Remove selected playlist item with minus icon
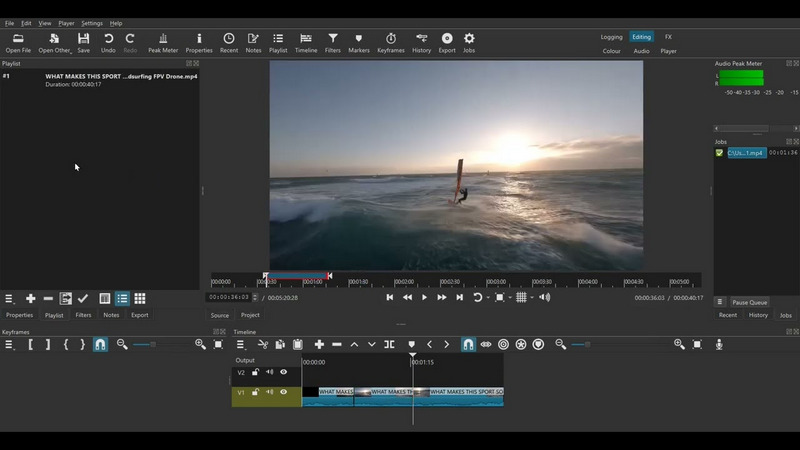This screenshot has width=800, height=450. (48, 298)
